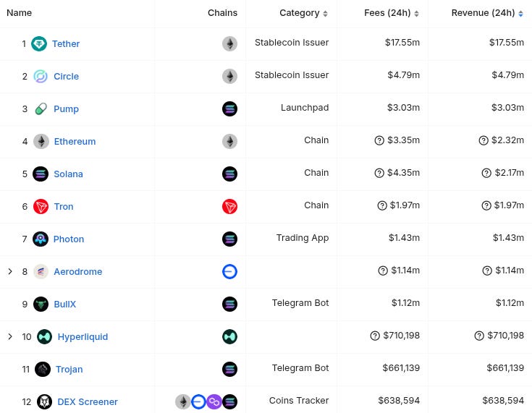This screenshot has height=413, width=532.
Task: Select Circle revenue value $4.79m
Action: click(508, 75)
